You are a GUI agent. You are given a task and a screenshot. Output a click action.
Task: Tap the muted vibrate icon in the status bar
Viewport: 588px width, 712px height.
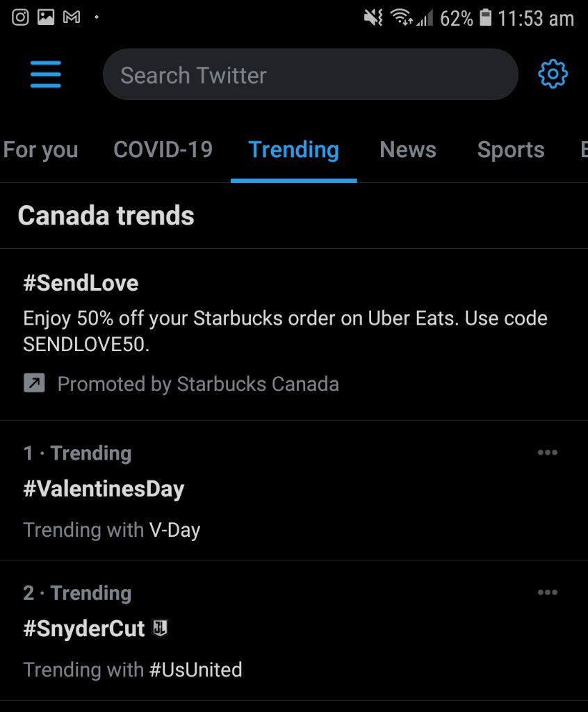point(373,17)
